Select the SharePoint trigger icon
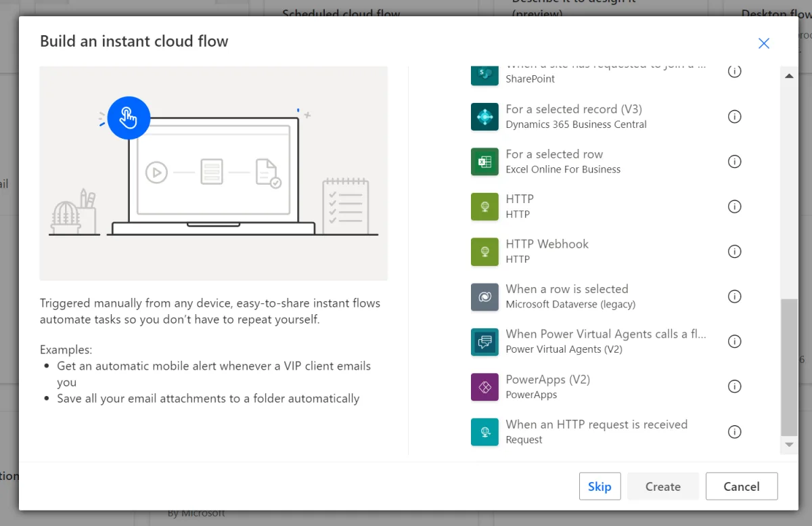 pyautogui.click(x=484, y=74)
